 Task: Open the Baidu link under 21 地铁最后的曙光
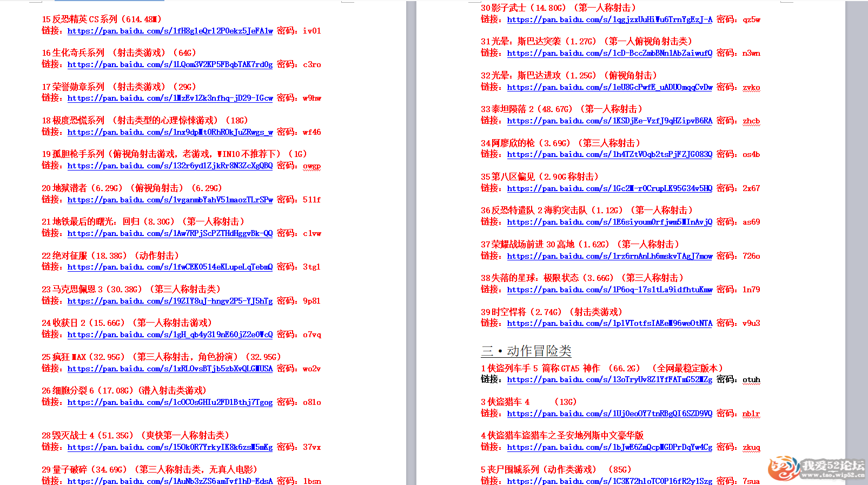(170, 233)
